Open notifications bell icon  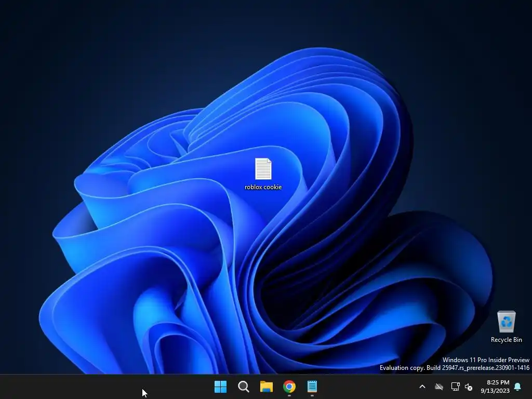point(518,387)
